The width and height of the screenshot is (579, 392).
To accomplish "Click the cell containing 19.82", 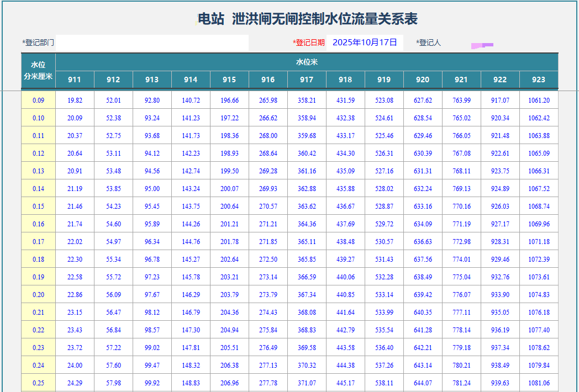I will pos(75,100).
